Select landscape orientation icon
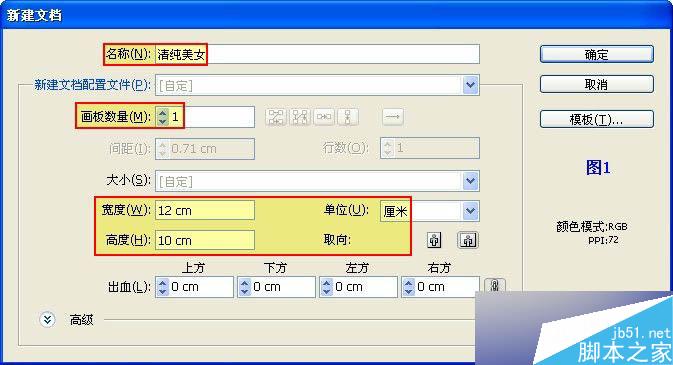Image resolution: width=673 pixels, height=365 pixels. pyautogui.click(x=468, y=240)
